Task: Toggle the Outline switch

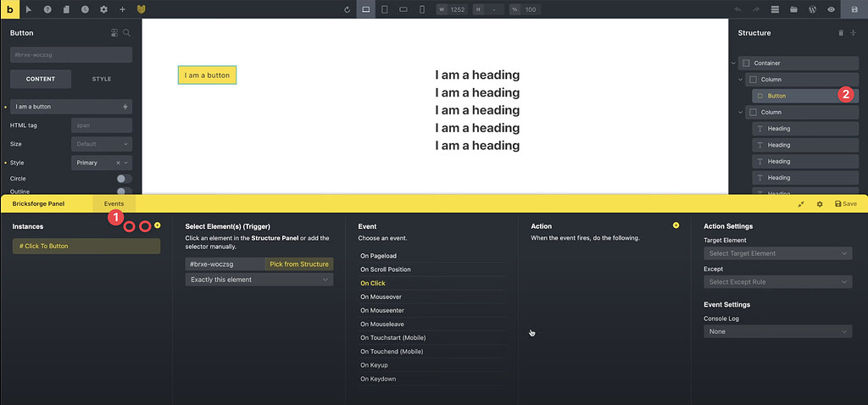Action: pos(124,191)
